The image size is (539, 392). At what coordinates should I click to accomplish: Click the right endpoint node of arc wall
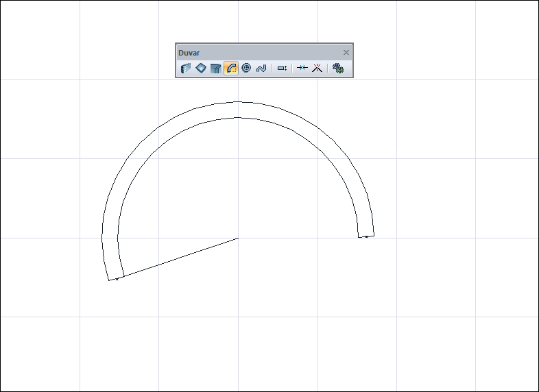pyautogui.click(x=366, y=236)
